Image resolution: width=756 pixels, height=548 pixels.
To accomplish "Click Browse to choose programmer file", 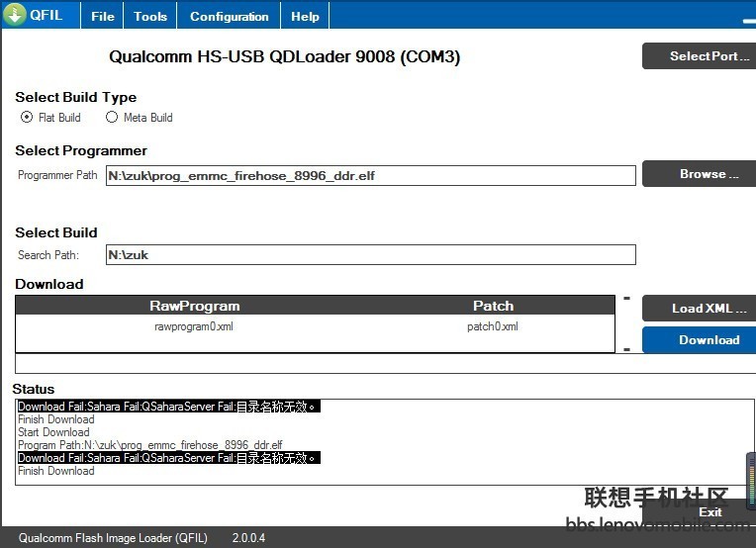I will click(700, 173).
